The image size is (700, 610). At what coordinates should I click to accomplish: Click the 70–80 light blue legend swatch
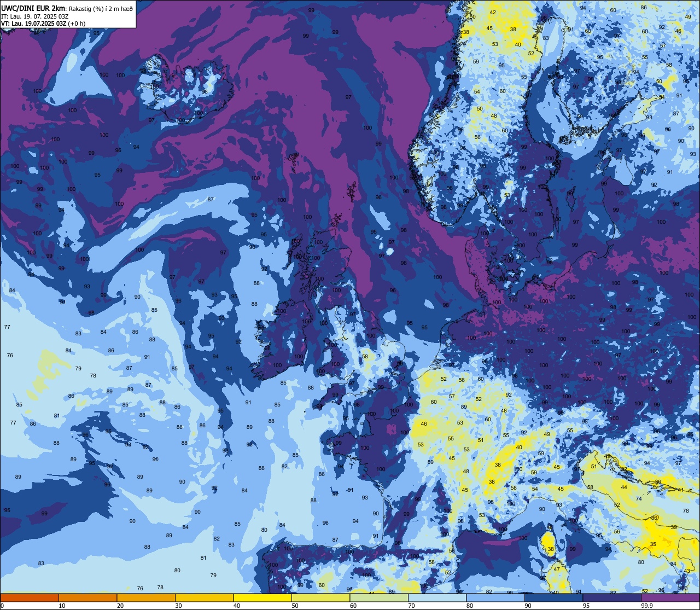[437, 597]
